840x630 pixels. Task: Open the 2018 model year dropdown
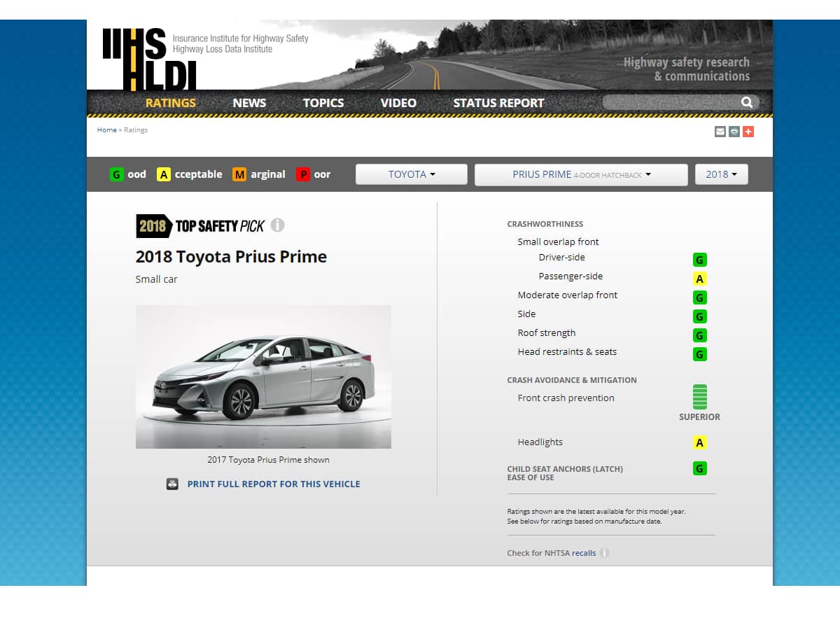pos(721,174)
